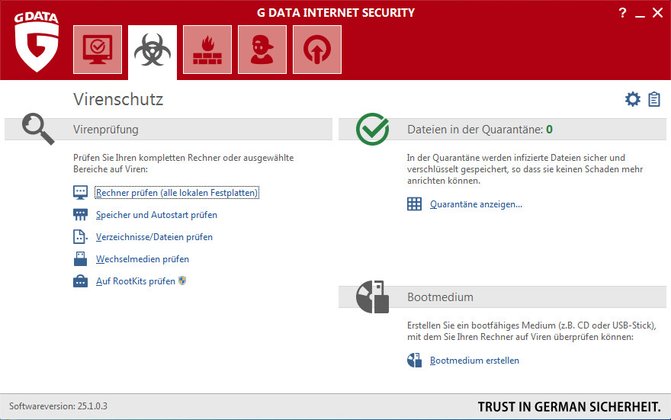Click Bootmedium erstellen link

[474, 360]
